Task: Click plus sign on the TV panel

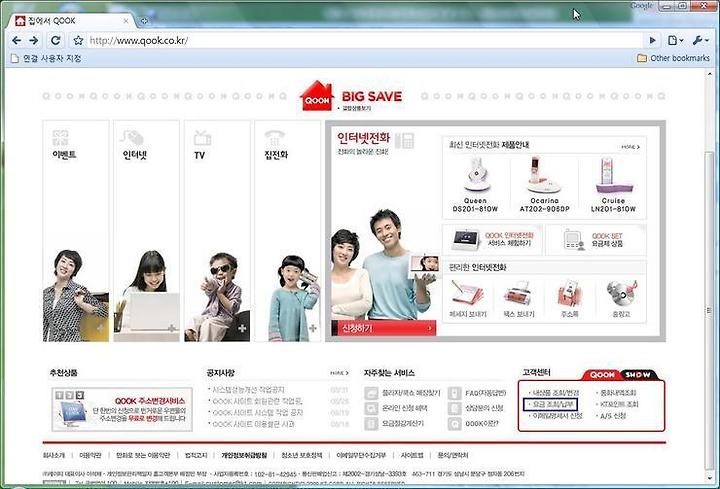Action: pyautogui.click(x=242, y=328)
